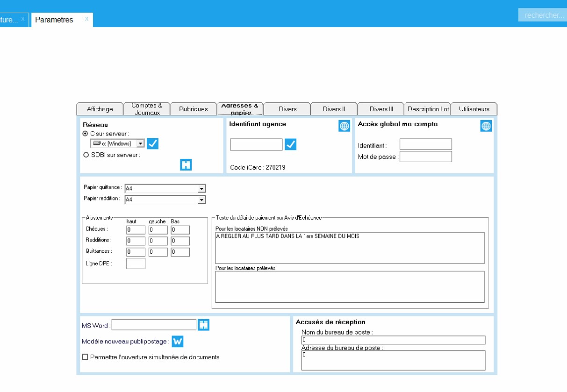Click the ma-compta Identifiant field

[x=426, y=144]
